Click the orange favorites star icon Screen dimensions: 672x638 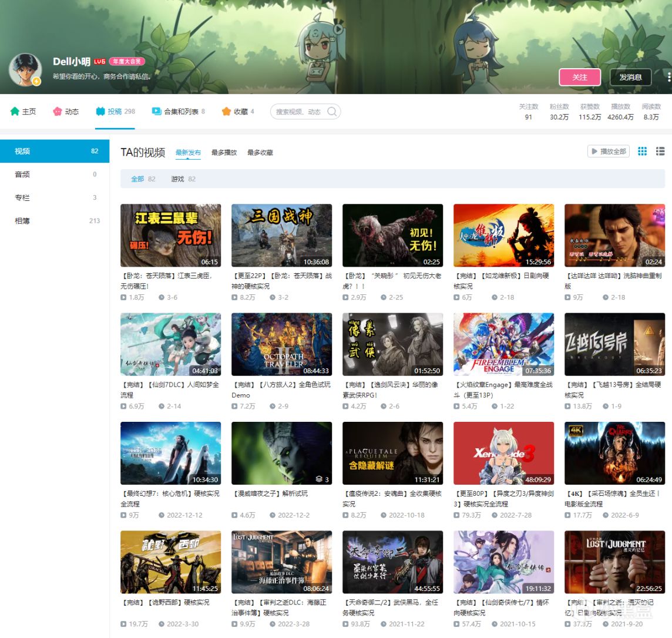(x=226, y=112)
